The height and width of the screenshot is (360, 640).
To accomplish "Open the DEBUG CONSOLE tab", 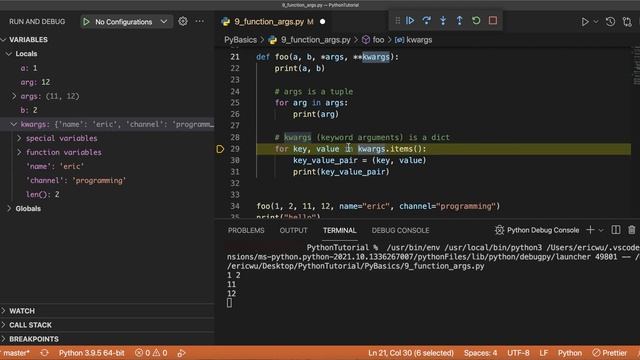I will click(400, 230).
